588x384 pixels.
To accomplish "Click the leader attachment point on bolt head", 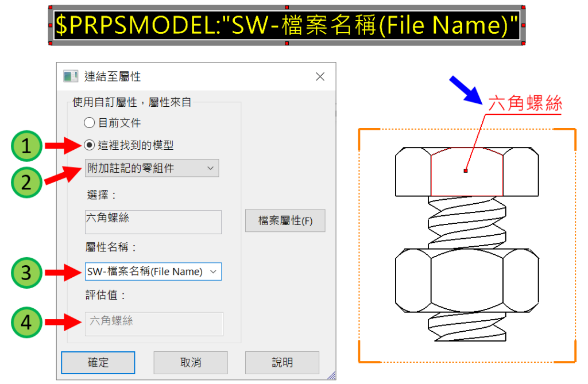I will (x=465, y=170).
